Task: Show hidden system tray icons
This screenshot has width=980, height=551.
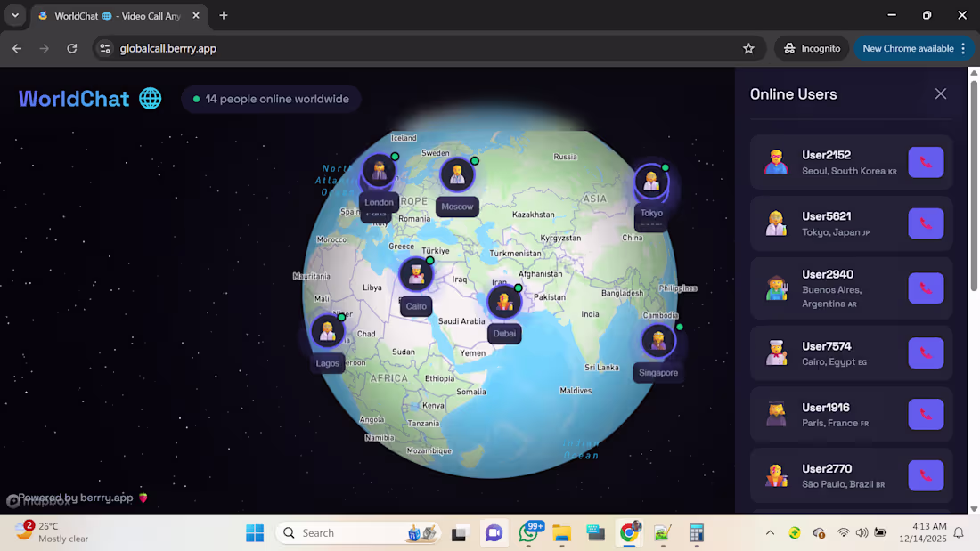Action: coord(770,533)
